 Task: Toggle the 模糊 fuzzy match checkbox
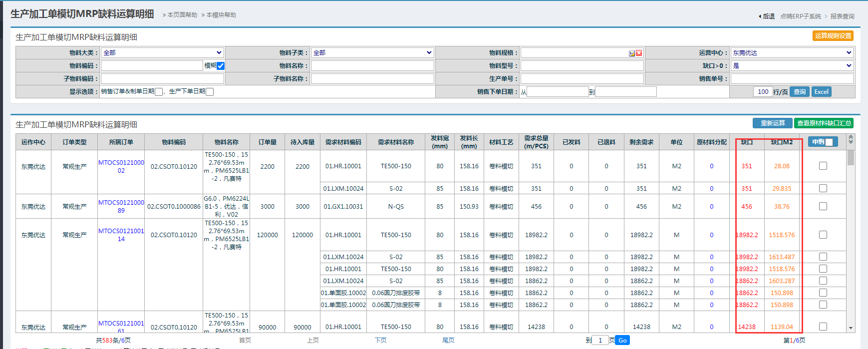click(221, 66)
